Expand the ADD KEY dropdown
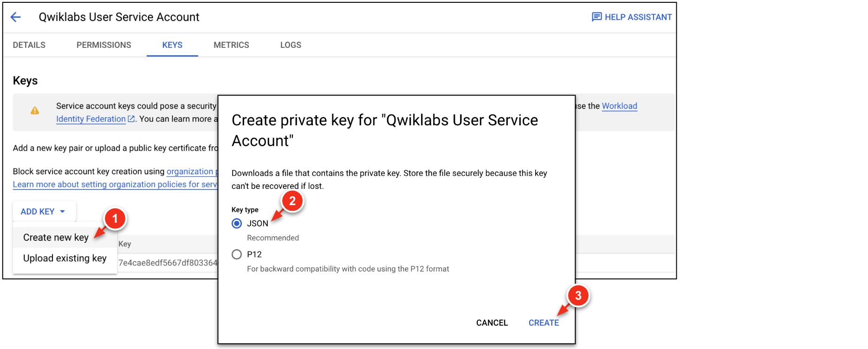 pos(43,212)
